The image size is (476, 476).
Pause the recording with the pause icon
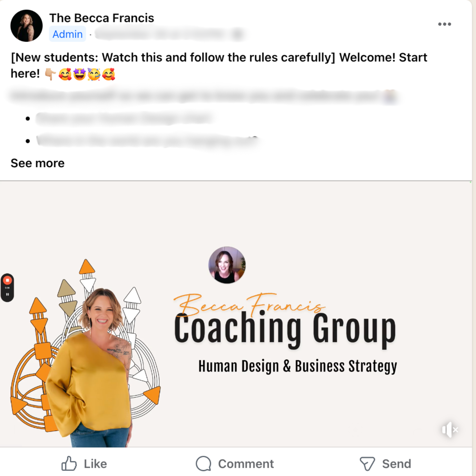point(7,295)
